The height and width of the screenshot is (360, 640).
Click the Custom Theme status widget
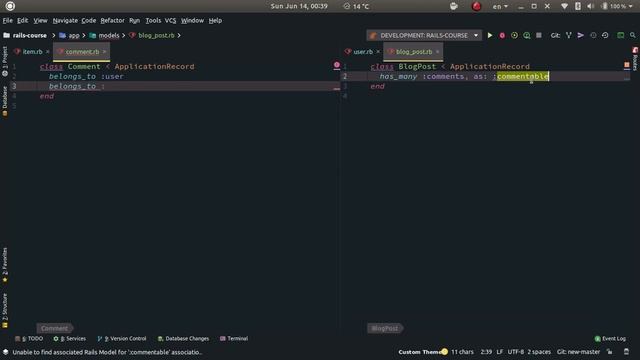[x=423, y=352]
